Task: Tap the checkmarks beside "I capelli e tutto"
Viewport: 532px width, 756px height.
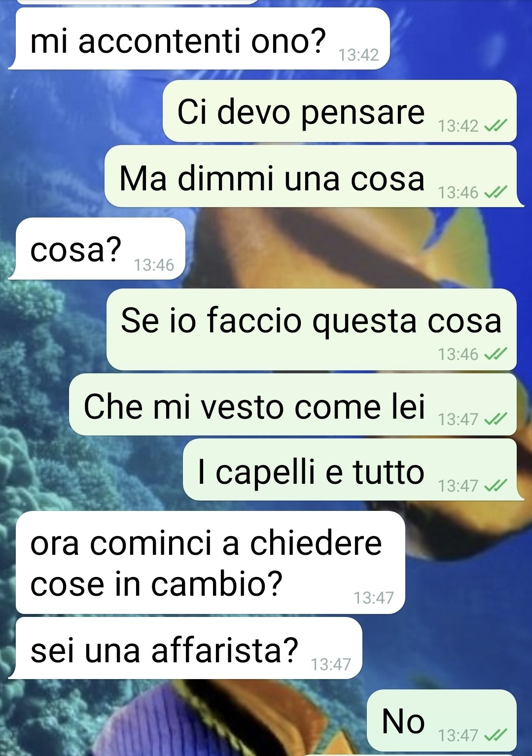Action: click(496, 486)
